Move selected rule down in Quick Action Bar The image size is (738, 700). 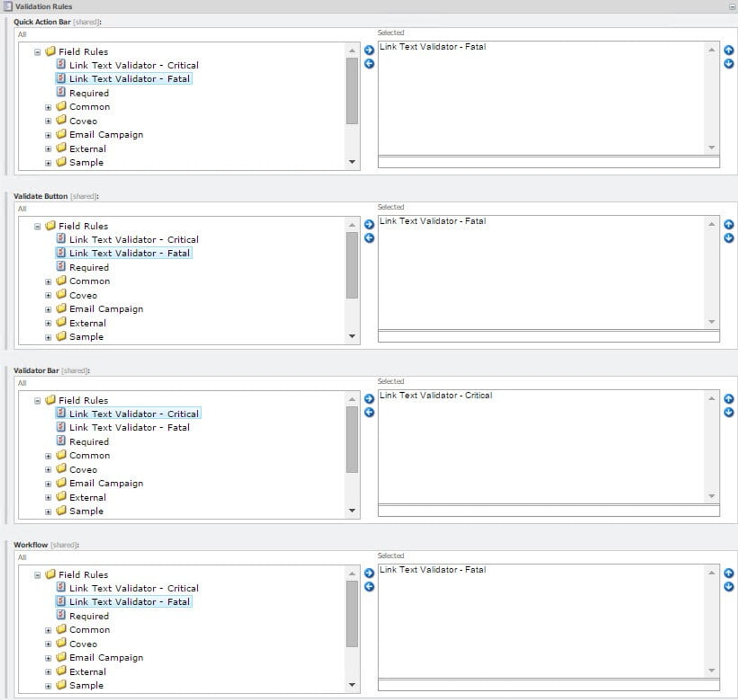click(x=729, y=64)
